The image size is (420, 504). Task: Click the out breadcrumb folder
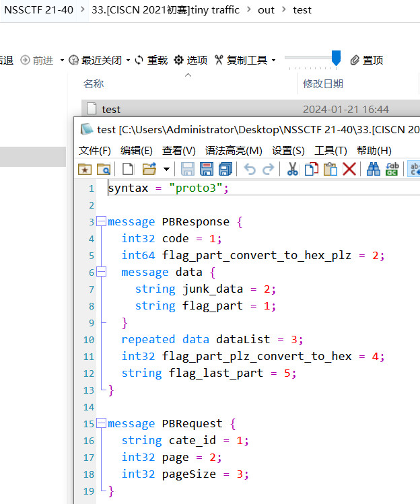[x=266, y=10]
